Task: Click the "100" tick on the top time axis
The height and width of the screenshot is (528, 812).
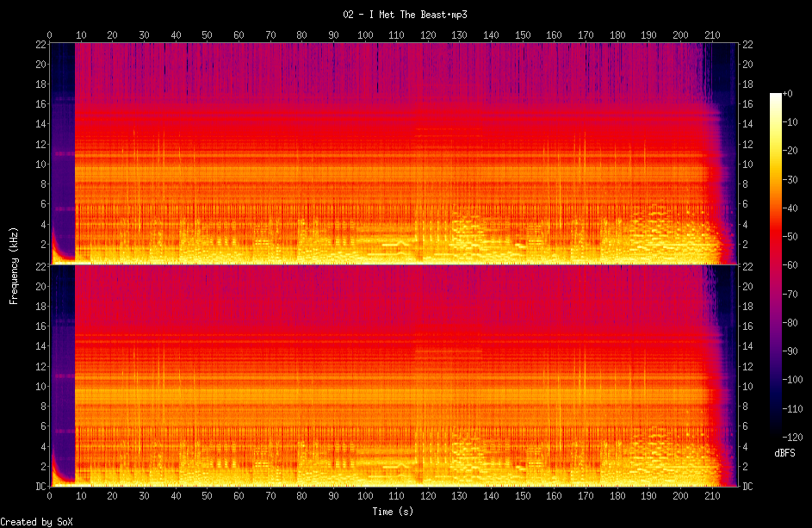Action: coord(365,34)
